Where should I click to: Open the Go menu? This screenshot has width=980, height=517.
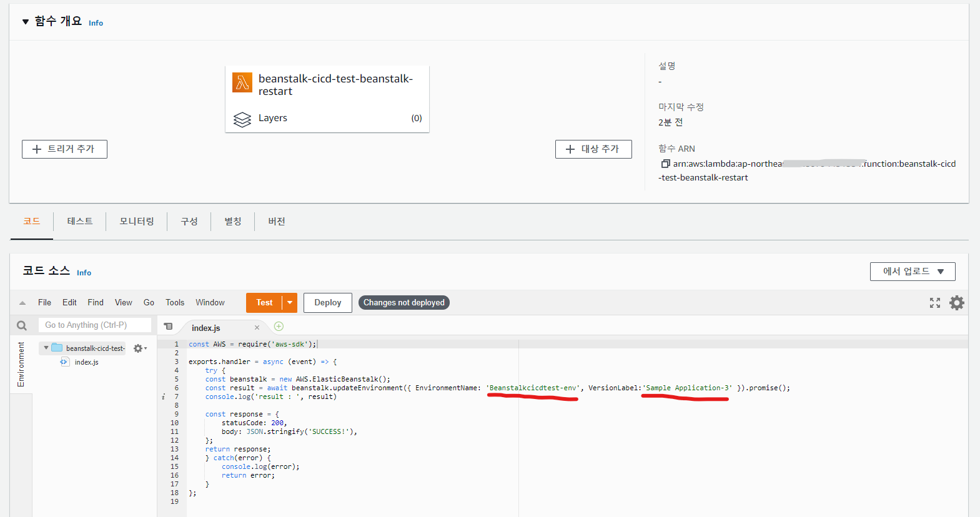(149, 303)
